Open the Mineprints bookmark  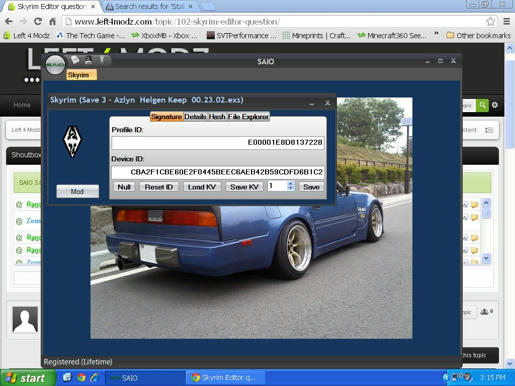[x=317, y=35]
